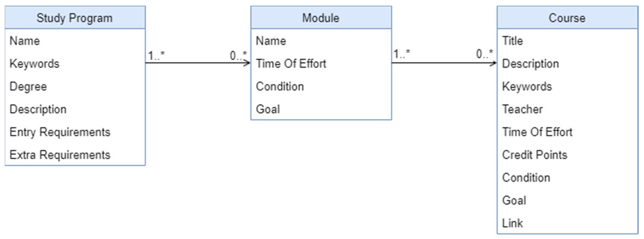
Task: Click the Goal attribute in Module
Action: tap(268, 109)
